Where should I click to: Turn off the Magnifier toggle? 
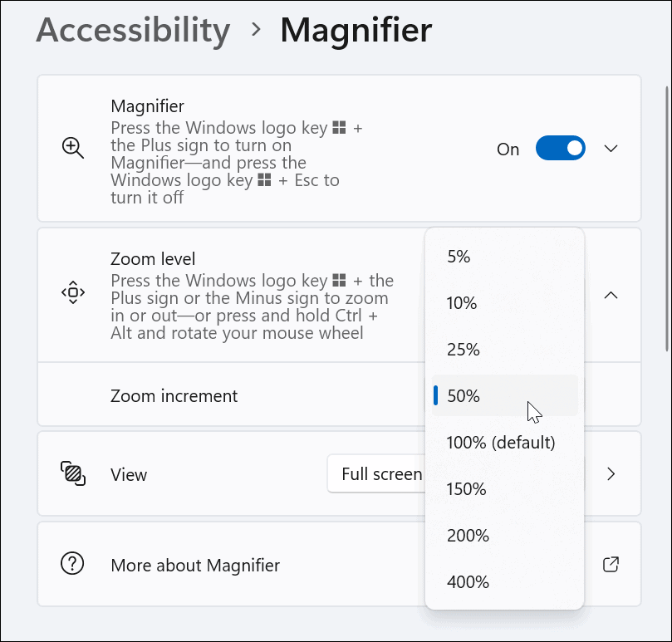point(560,149)
